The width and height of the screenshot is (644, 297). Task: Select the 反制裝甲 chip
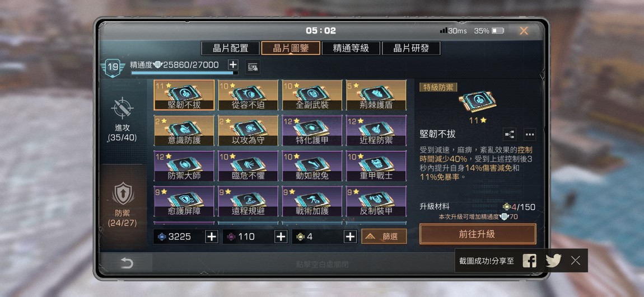pyautogui.click(x=376, y=201)
